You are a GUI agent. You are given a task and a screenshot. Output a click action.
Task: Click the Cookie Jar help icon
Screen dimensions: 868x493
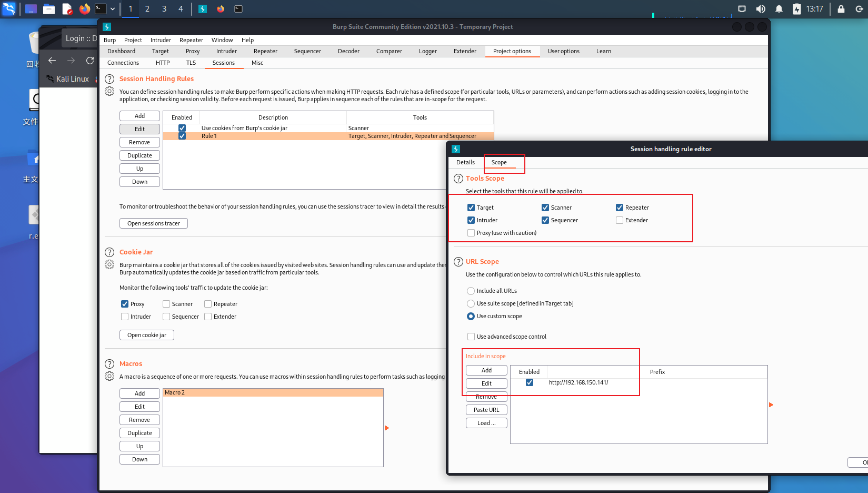pyautogui.click(x=109, y=252)
